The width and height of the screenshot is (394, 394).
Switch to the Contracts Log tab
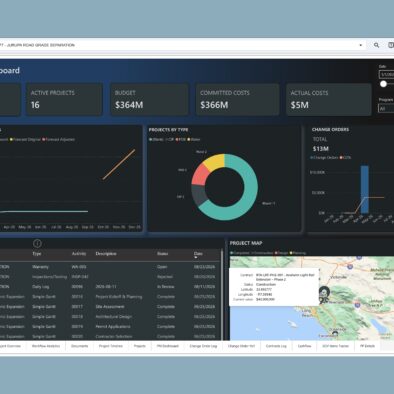(x=276, y=346)
